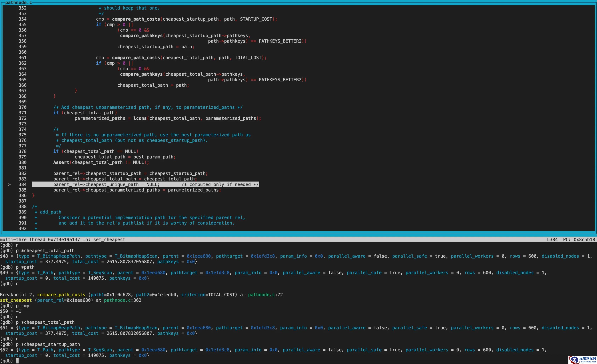Image resolution: width=597 pixels, height=364 pixels.
Task: Click the $50 = -1 output line
Action: (11, 312)
